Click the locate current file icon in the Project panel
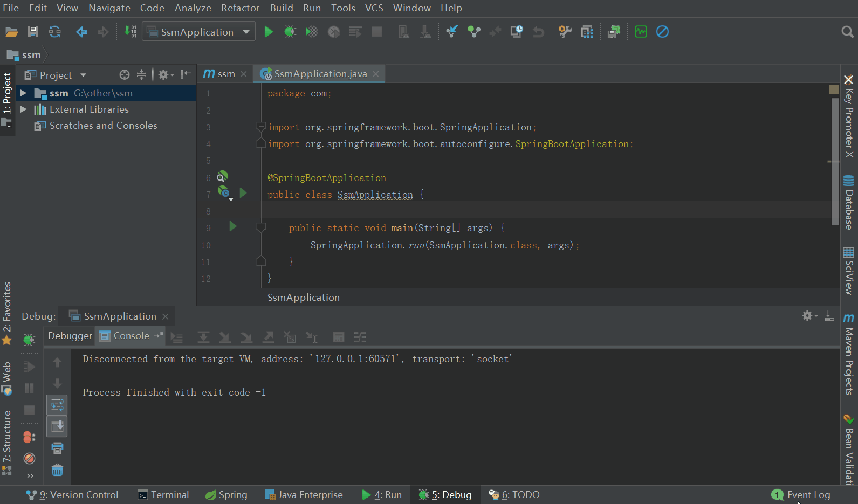This screenshot has width=858, height=504. [124, 75]
